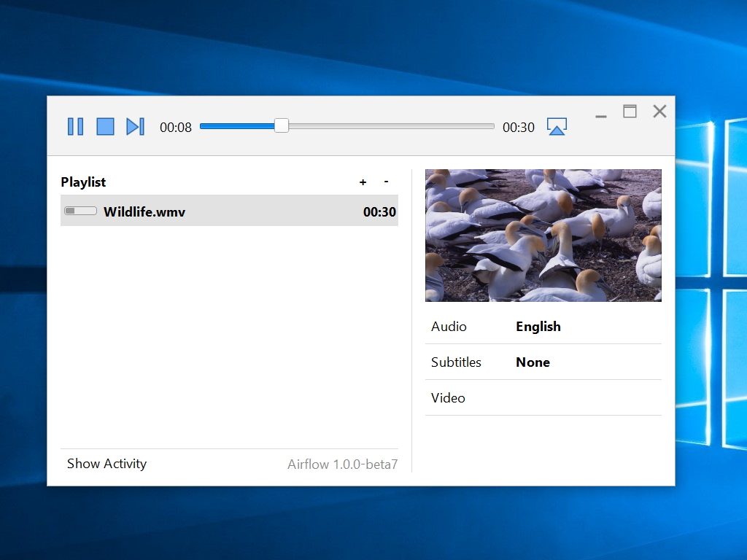This screenshot has width=747, height=560.
Task: Click the playback progress indicator beside Wildlife.wmv
Action: (80, 210)
